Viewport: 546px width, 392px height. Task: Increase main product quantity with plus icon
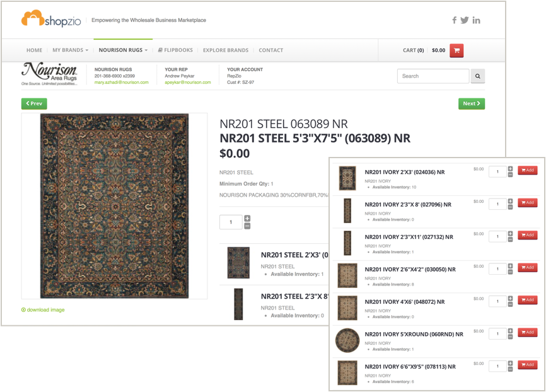[x=247, y=218]
